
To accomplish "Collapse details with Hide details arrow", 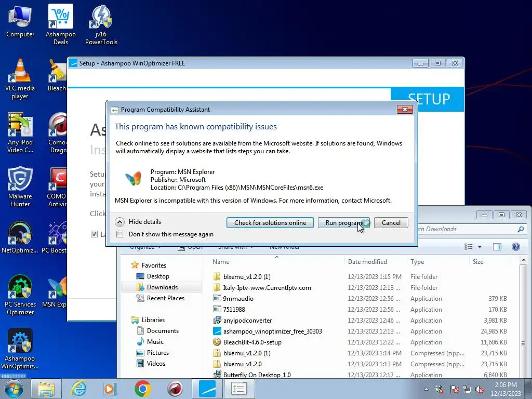I will click(x=119, y=222).
